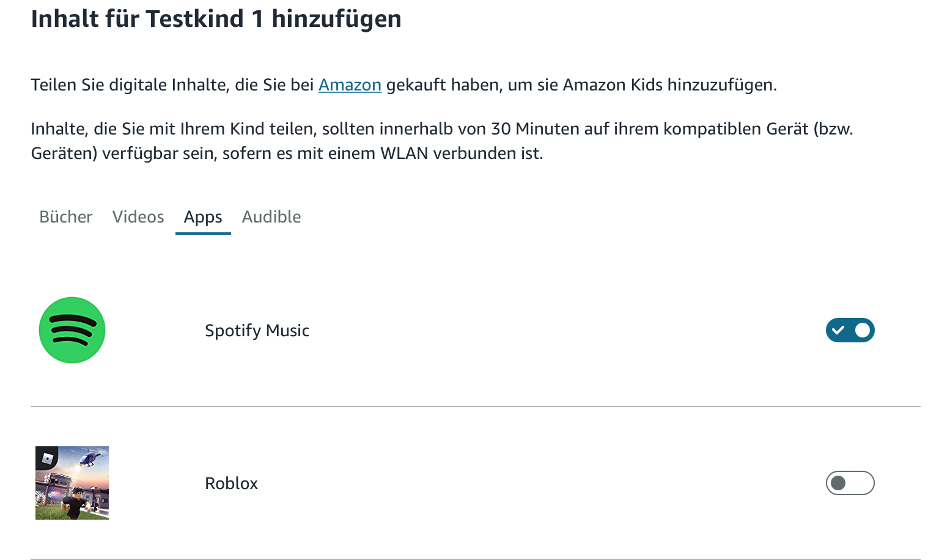Disable sharing for Spotify Music
This screenshot has height=560, width=928.
(850, 330)
